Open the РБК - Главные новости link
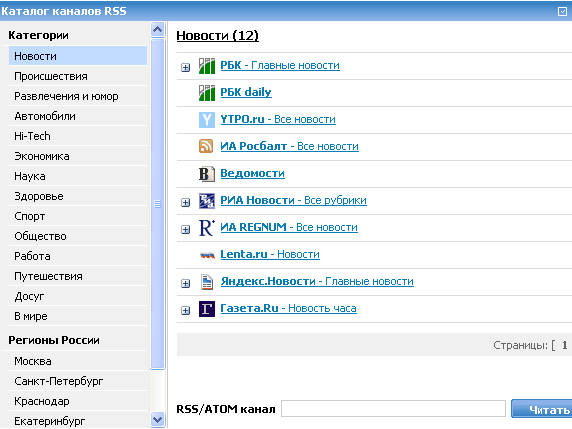Image resolution: width=572 pixels, height=429 pixels. click(x=280, y=65)
